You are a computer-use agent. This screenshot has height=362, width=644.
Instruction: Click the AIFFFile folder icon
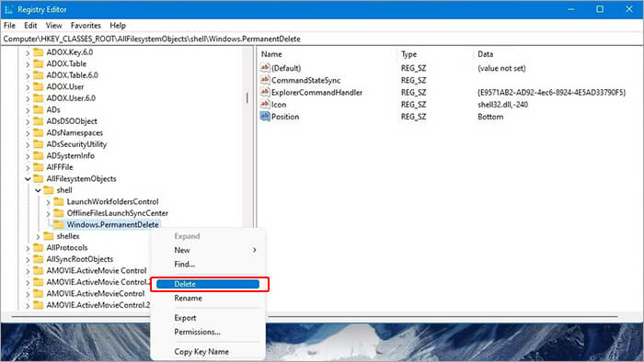[x=39, y=167]
